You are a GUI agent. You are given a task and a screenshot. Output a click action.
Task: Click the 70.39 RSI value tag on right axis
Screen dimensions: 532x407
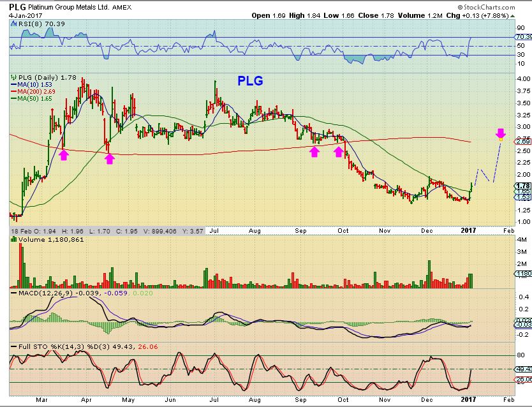(x=523, y=36)
